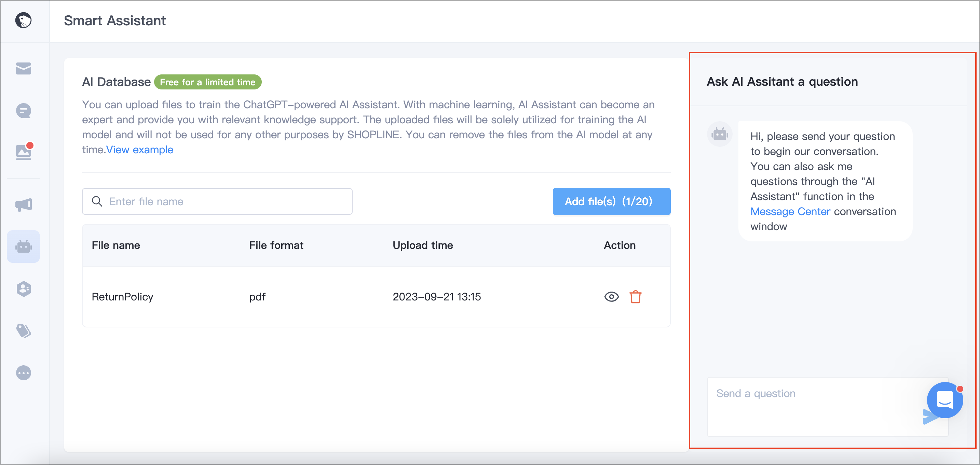Click the Smart Assistant page title
Screen dimensions: 980x465
pos(115,20)
